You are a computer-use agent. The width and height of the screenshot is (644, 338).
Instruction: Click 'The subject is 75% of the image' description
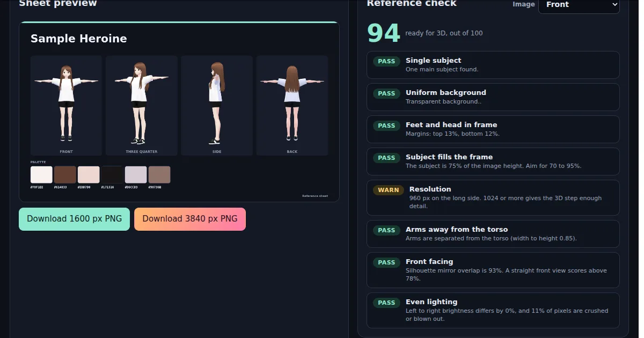pos(493,166)
